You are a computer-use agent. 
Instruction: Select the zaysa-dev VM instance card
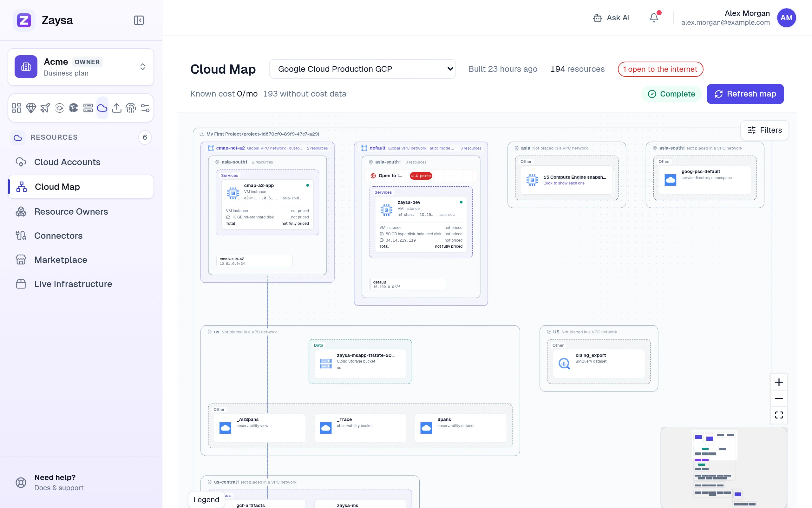pyautogui.click(x=421, y=224)
